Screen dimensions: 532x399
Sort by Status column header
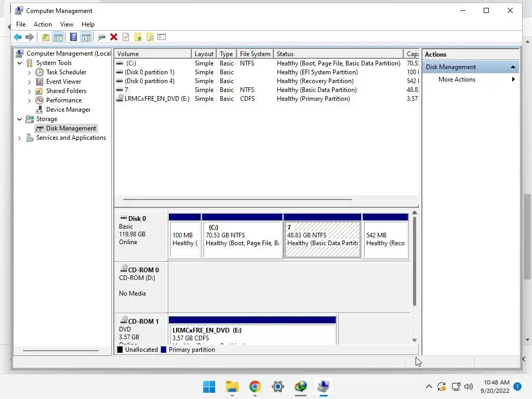pyautogui.click(x=338, y=54)
